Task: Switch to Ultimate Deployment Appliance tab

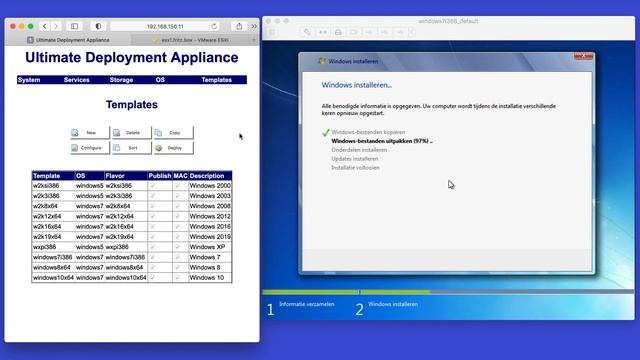Action: (68, 40)
